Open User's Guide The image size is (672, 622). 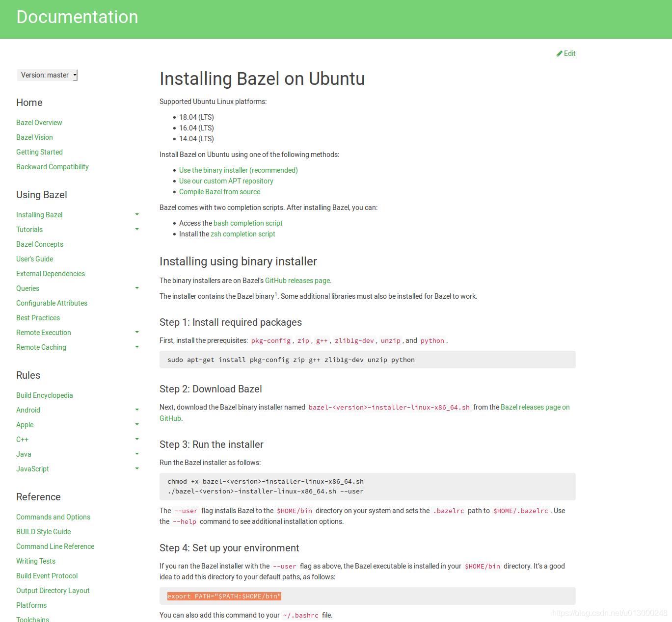pos(34,259)
